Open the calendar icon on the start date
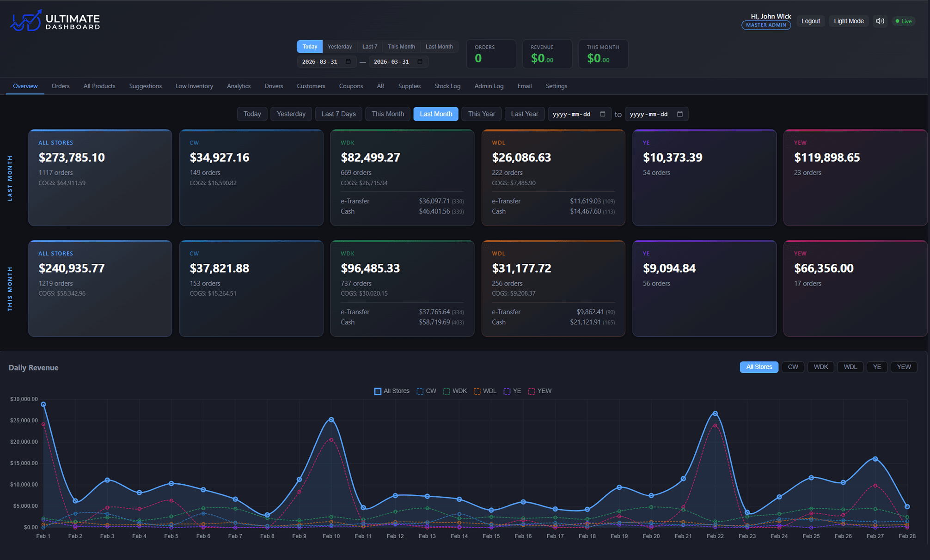The width and height of the screenshot is (930, 560). (349, 61)
